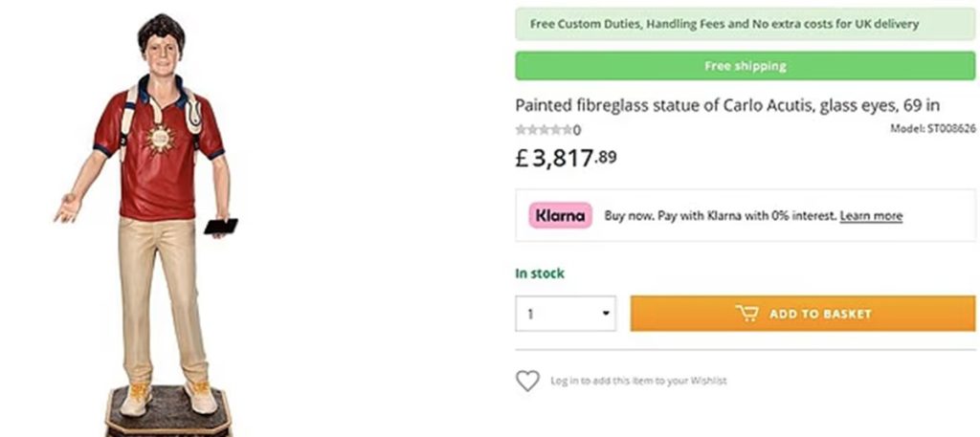Click the rating count number beside the stars
The height and width of the screenshot is (437, 980).
[x=577, y=130]
